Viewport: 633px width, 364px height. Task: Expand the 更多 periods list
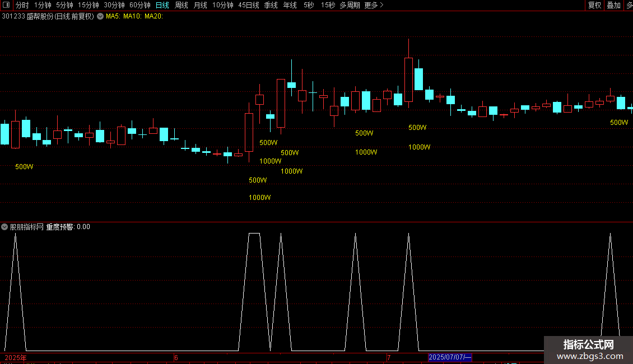click(374, 5)
